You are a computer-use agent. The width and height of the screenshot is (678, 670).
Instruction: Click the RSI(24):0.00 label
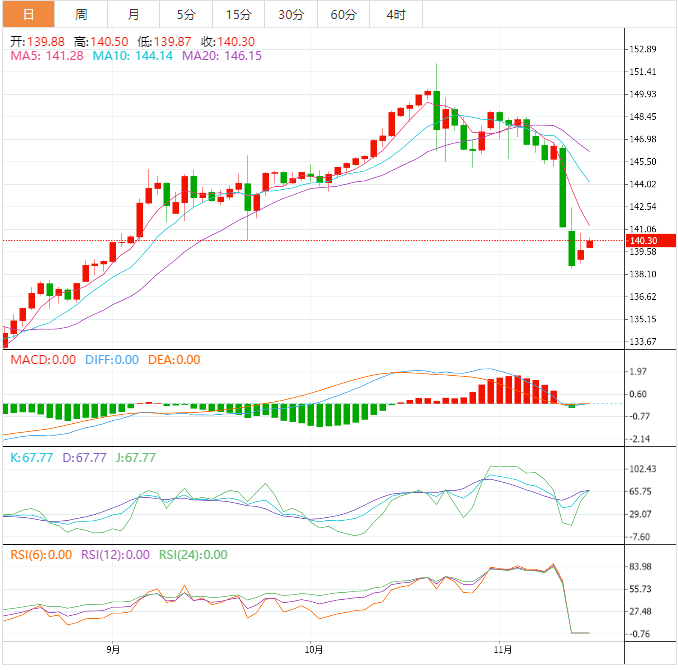193,555
